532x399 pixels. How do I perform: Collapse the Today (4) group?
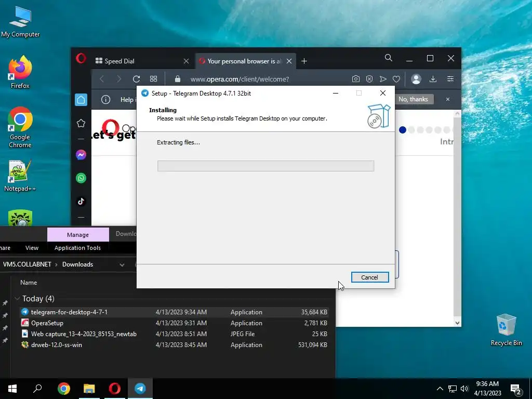click(17, 299)
